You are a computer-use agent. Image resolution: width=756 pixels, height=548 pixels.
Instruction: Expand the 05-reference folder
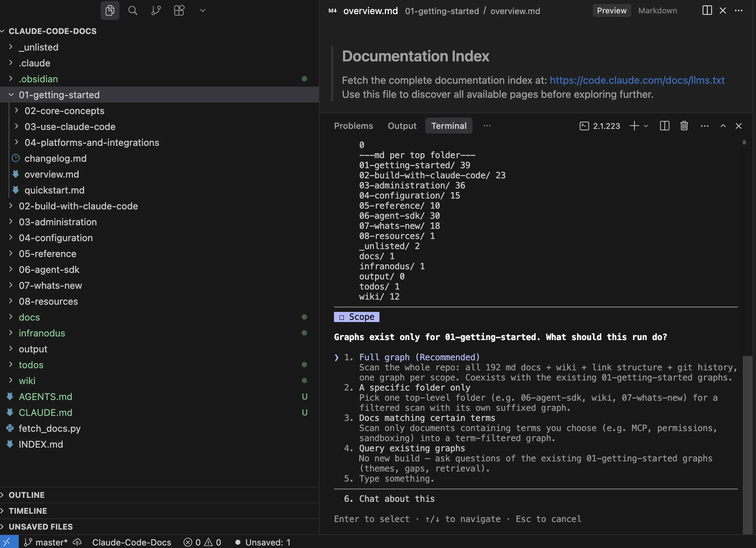(x=159, y=253)
